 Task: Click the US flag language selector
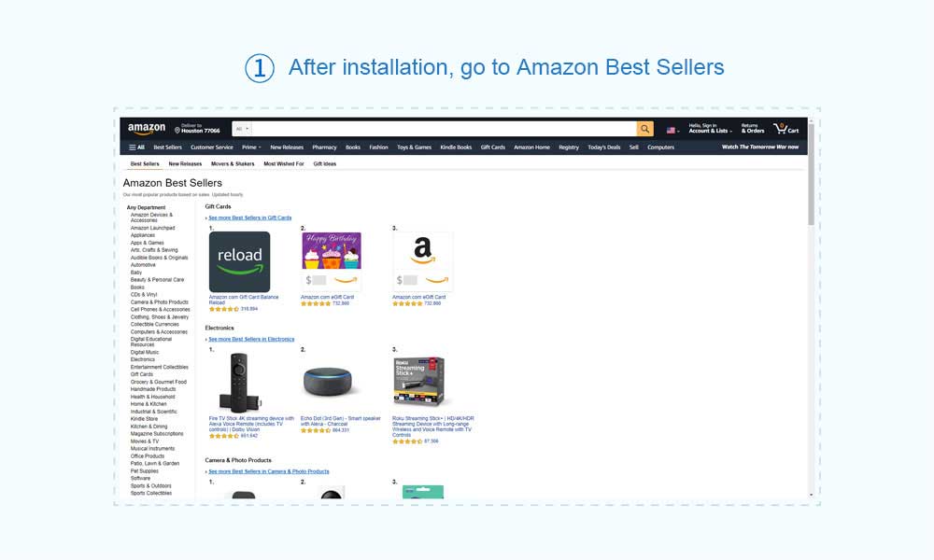coord(672,131)
